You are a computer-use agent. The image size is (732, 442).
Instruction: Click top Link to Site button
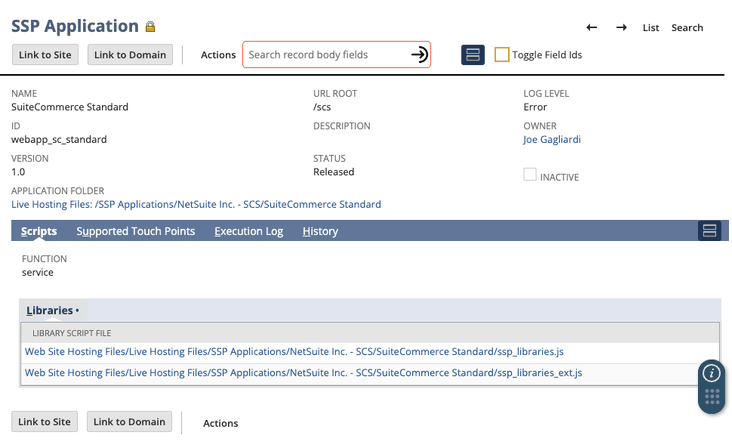click(x=45, y=55)
